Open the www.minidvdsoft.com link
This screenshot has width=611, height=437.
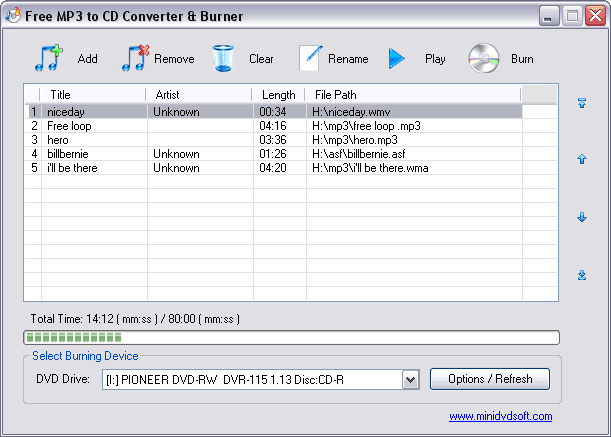[x=500, y=416]
